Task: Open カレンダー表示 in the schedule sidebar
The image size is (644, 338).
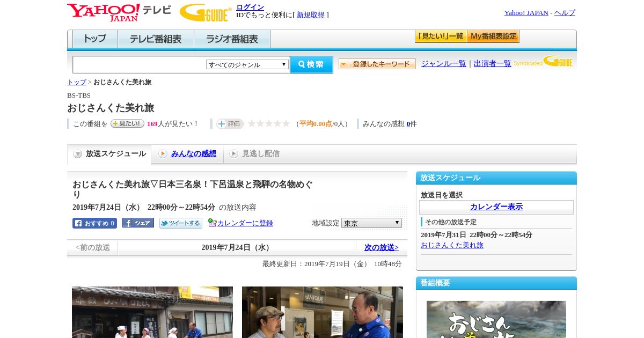Action: [x=496, y=207]
